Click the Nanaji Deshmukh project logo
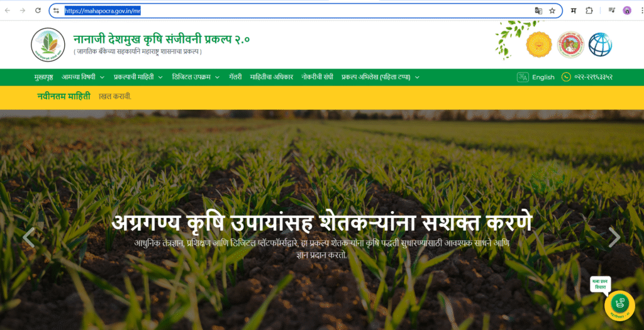This screenshot has height=330, width=644. (x=48, y=45)
